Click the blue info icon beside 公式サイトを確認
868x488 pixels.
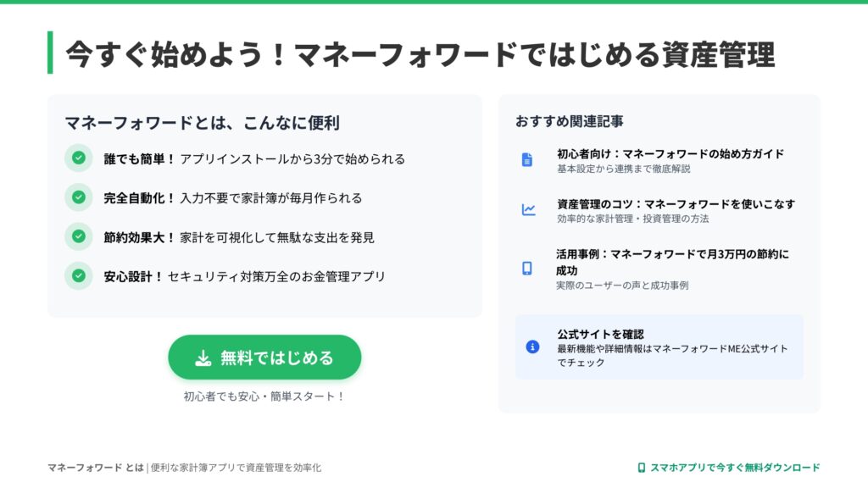(532, 347)
